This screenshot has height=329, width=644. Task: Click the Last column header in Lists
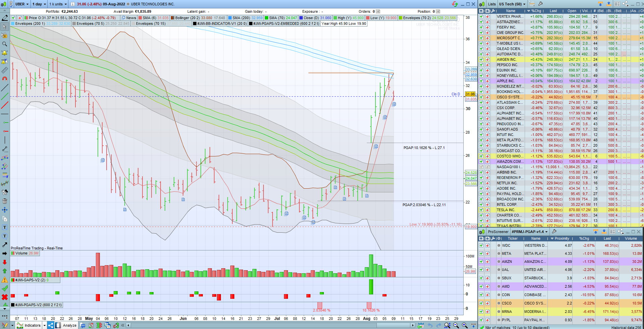(x=553, y=11)
